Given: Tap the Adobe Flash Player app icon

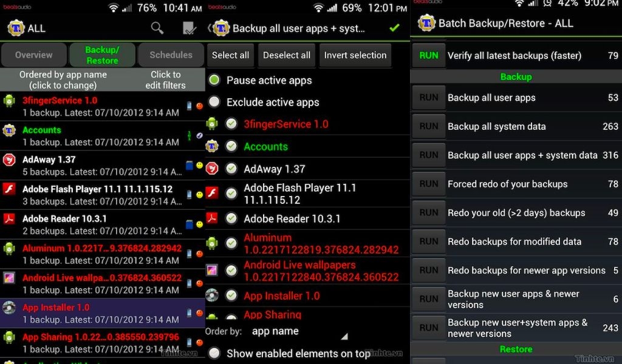Looking at the screenshot, I should coord(9,189).
